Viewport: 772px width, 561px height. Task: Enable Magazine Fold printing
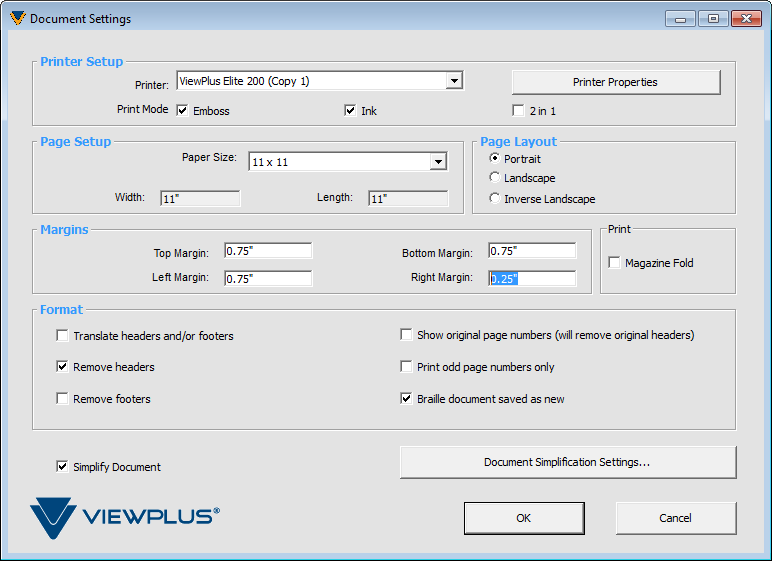point(615,263)
